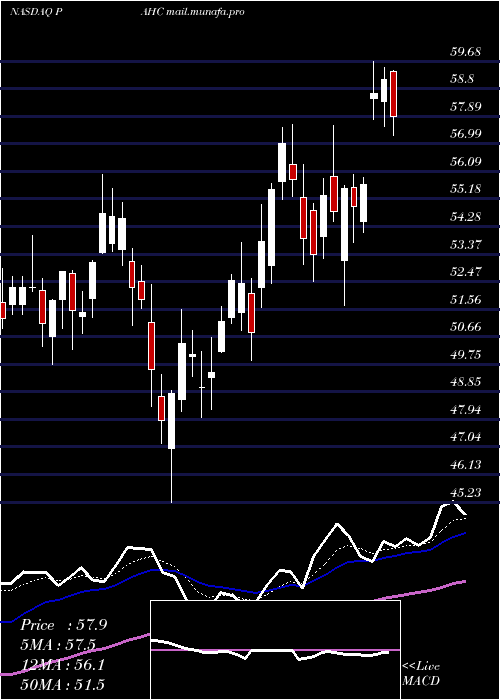The height and width of the screenshot is (700, 500).
Task: Click the NASDAQ P exchange label
Action: coord(36,12)
